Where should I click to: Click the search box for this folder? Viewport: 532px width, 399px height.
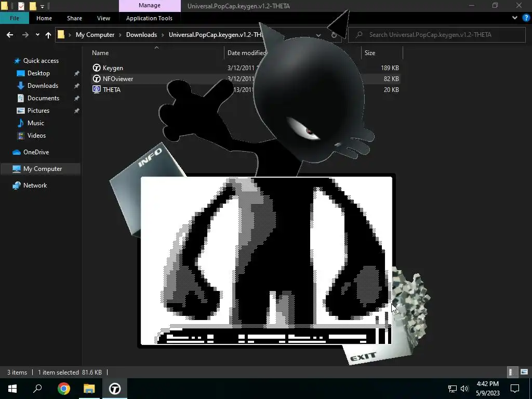click(436, 35)
